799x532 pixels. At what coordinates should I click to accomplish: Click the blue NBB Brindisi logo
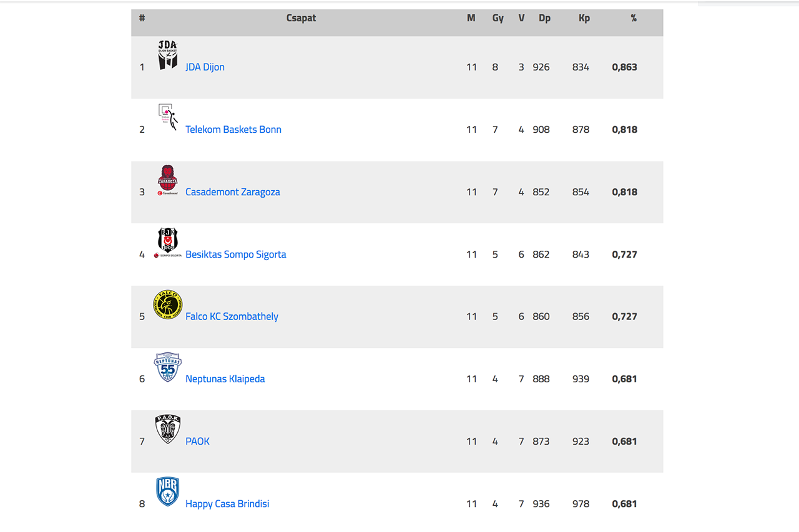(x=168, y=492)
